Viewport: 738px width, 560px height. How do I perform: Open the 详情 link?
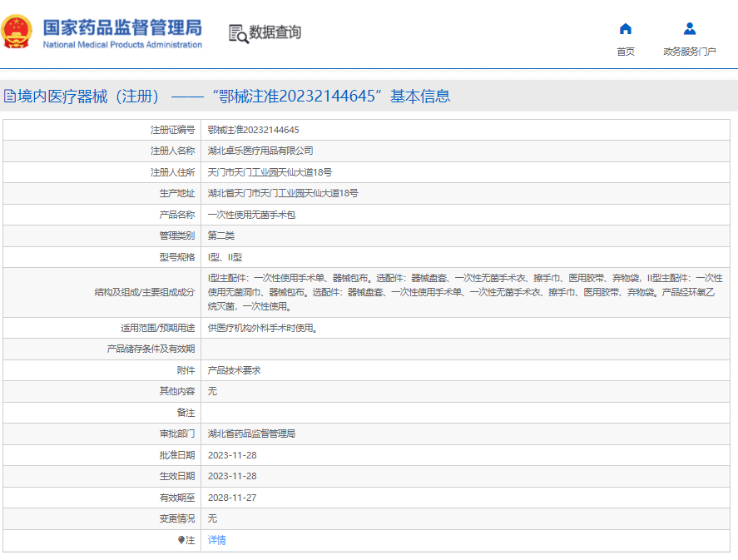[x=216, y=540]
